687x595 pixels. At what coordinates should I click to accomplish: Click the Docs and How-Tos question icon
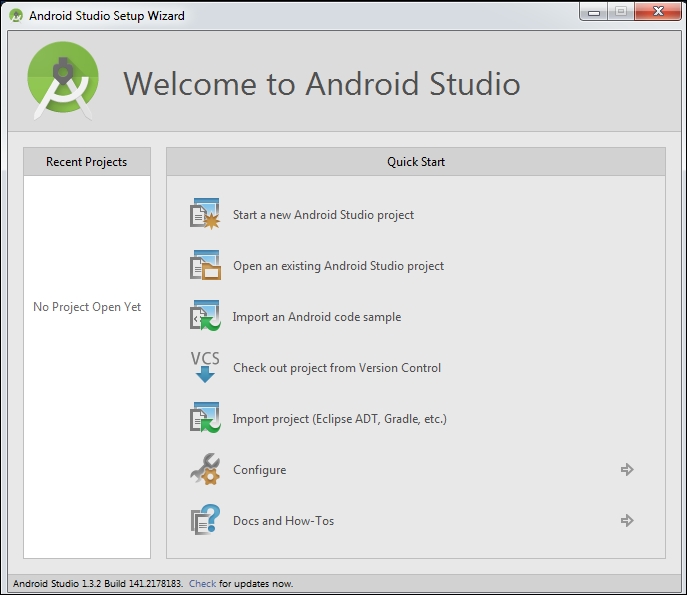205,520
